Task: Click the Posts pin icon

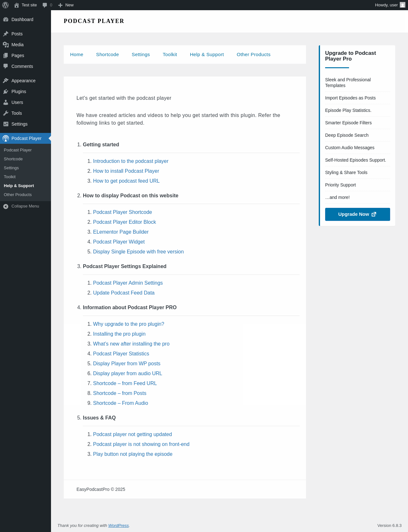Action: coord(6,34)
